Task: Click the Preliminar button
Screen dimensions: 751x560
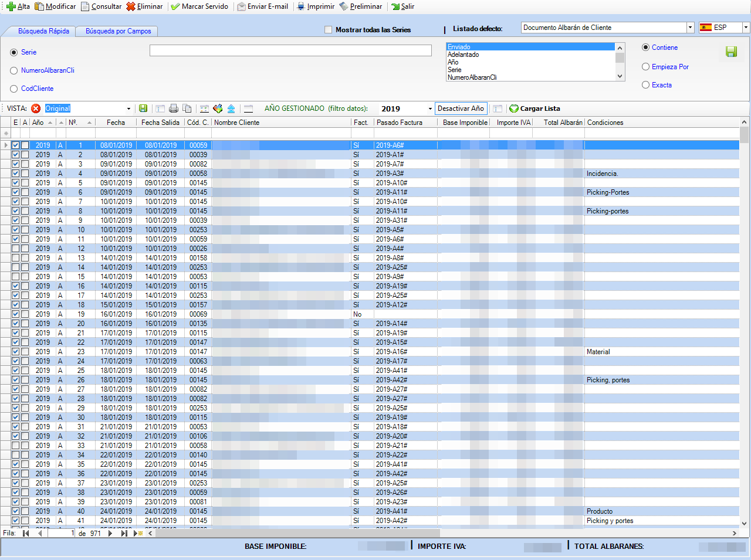Action: (x=361, y=6)
